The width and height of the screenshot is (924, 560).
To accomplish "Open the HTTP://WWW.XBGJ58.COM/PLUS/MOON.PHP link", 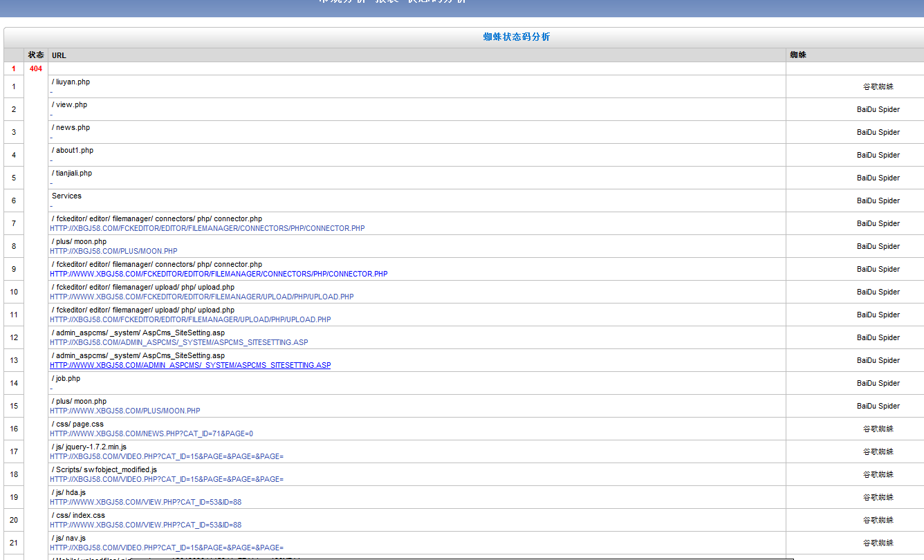I will pos(124,411).
